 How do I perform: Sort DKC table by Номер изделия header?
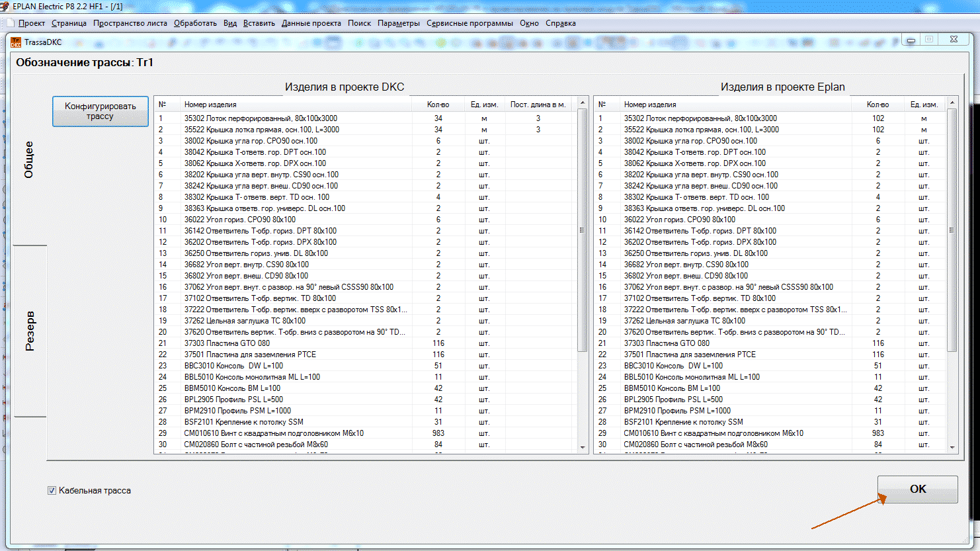(x=296, y=105)
